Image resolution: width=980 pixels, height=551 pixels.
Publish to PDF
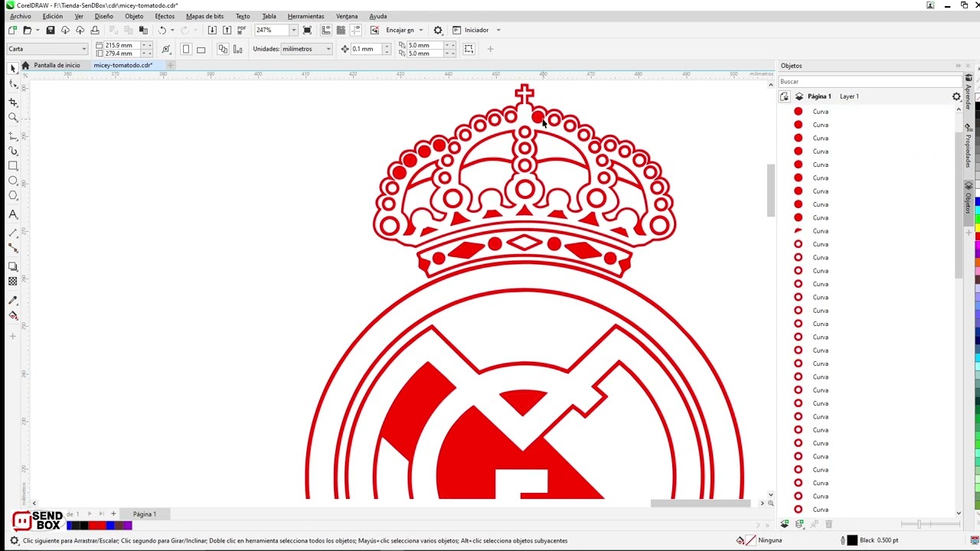242,30
